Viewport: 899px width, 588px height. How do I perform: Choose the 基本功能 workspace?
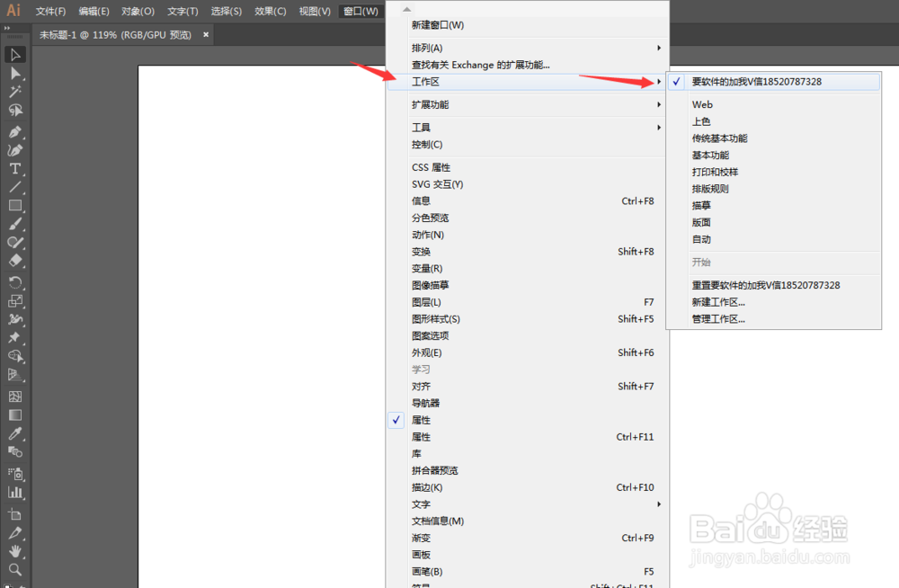(x=773, y=155)
